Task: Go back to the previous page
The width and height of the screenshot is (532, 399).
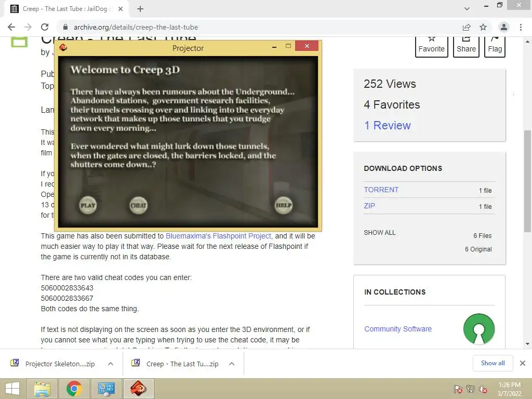Action: point(11,27)
